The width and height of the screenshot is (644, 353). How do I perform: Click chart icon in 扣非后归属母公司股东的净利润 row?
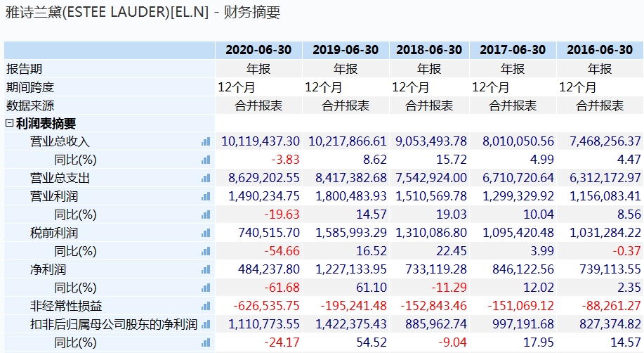point(206,324)
